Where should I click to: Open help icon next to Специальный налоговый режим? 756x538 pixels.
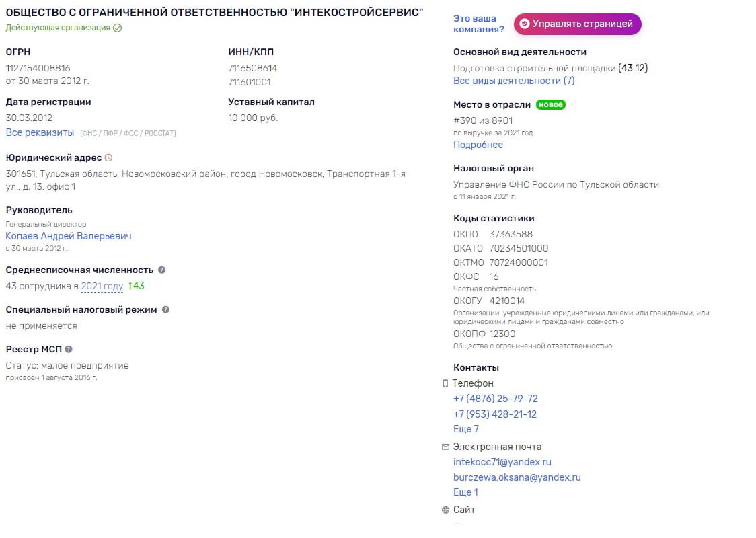[166, 309]
